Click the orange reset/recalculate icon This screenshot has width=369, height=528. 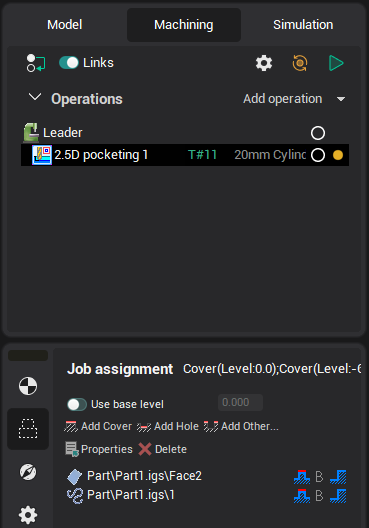click(x=300, y=63)
